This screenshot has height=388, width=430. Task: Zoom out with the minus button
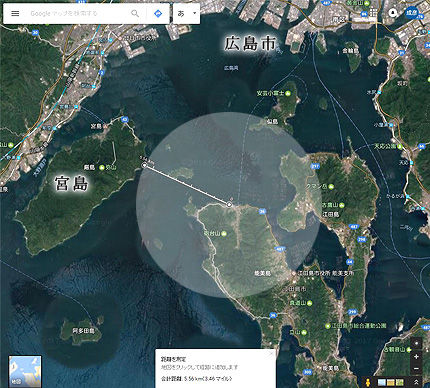coord(416,368)
